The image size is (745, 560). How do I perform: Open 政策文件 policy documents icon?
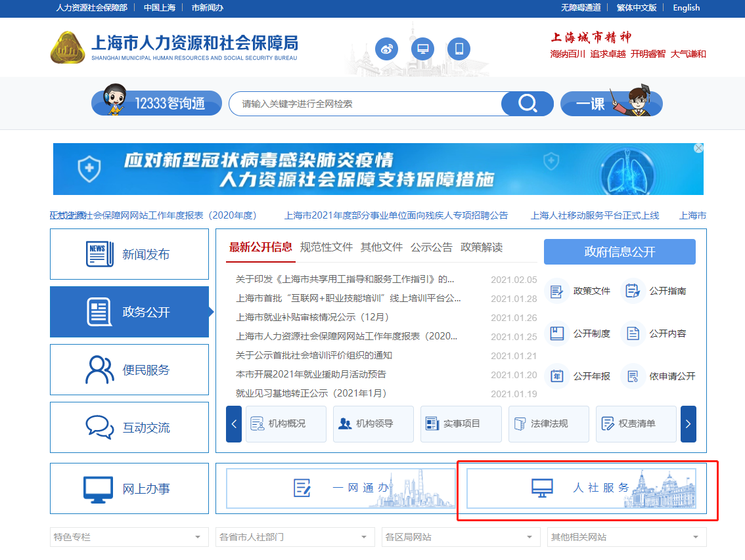coord(557,290)
